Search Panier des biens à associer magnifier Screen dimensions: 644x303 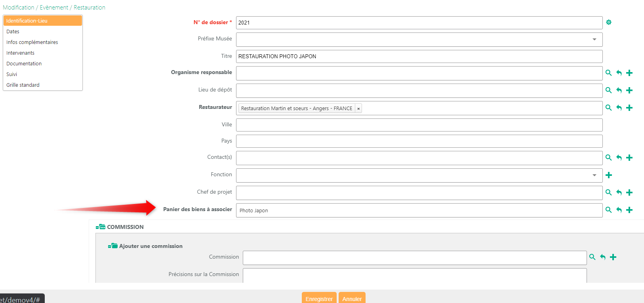click(x=609, y=210)
